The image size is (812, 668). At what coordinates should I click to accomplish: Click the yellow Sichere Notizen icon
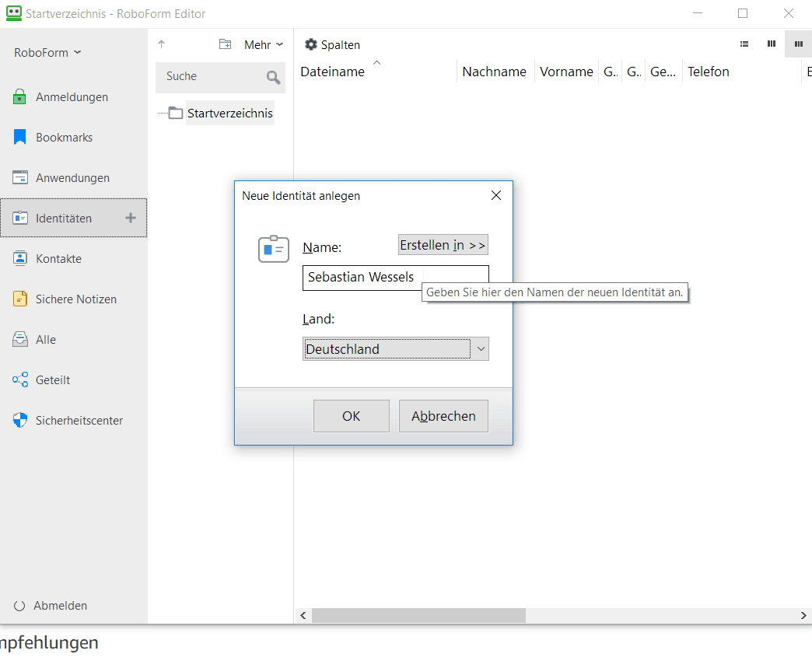(19, 299)
